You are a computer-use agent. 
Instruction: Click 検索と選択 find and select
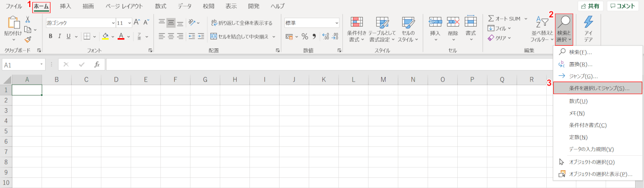pos(564,29)
